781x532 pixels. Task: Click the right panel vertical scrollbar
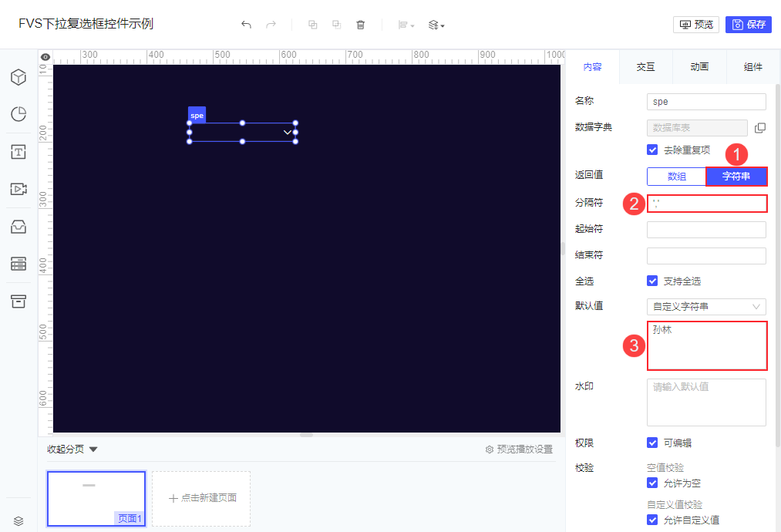778,264
